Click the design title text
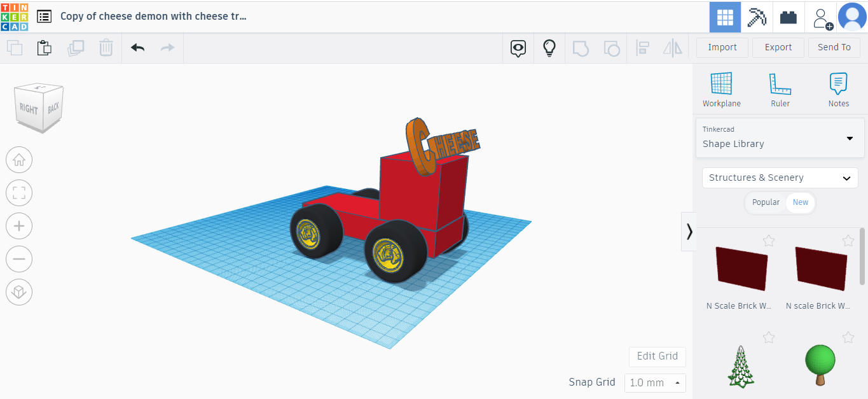This screenshot has height=399, width=868. (x=153, y=17)
